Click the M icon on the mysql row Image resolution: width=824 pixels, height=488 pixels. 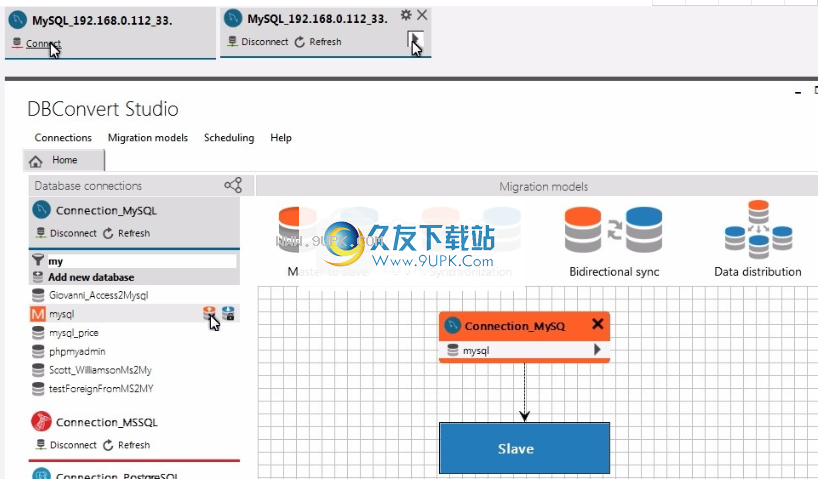pos(38,314)
